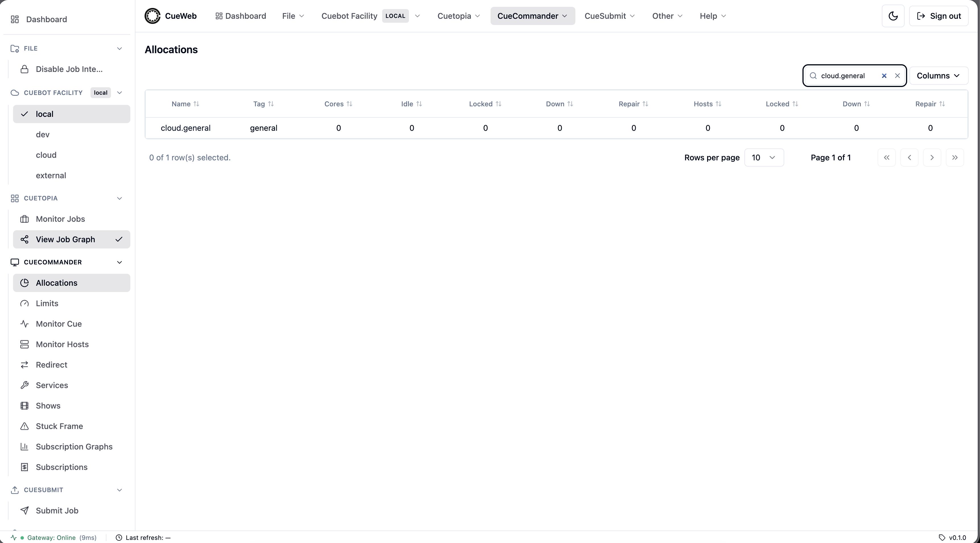Select the cloud facility in sidebar
This screenshot has width=980, height=543.
[71, 155]
